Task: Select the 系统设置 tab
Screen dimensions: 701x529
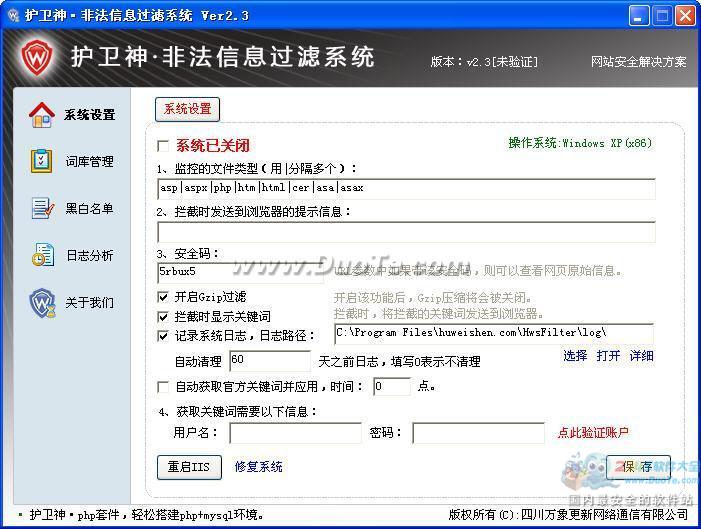Action: click(x=187, y=109)
